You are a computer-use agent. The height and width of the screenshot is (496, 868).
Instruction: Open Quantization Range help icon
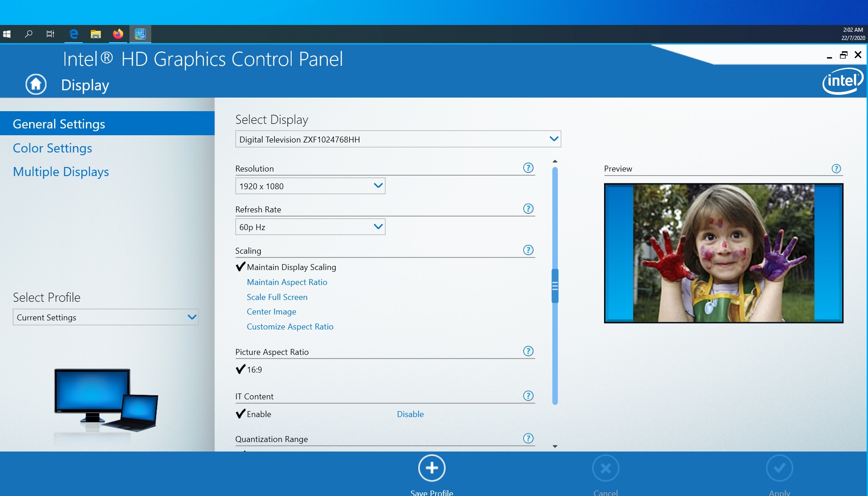coord(528,438)
